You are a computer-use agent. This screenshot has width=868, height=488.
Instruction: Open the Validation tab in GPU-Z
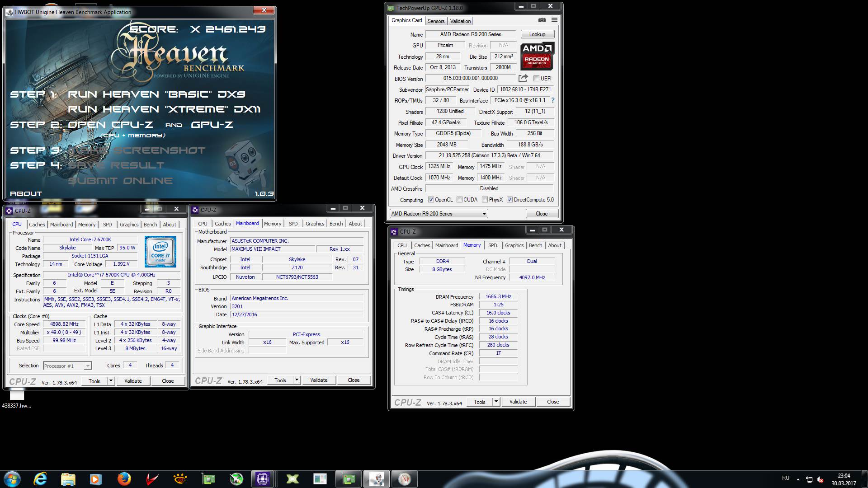tap(460, 21)
